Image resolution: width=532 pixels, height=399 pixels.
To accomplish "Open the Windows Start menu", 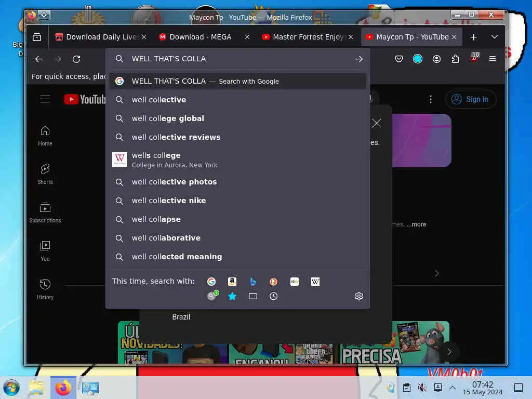I will coord(11,388).
